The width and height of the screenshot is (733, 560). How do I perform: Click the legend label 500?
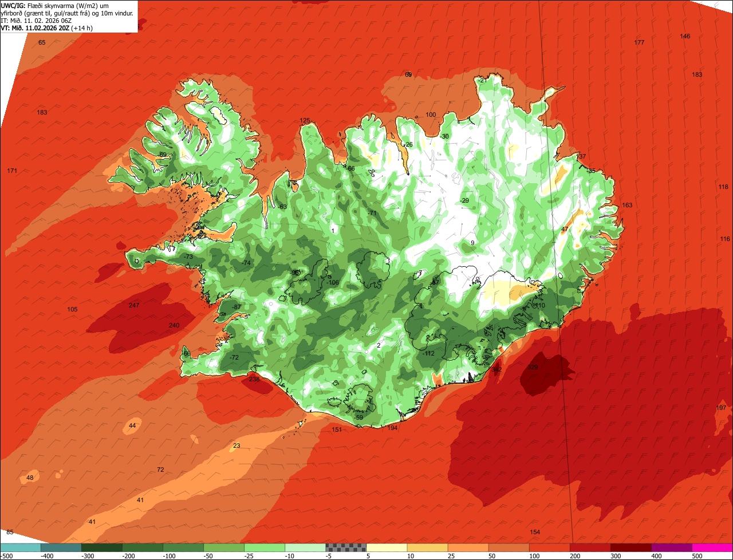(697, 556)
